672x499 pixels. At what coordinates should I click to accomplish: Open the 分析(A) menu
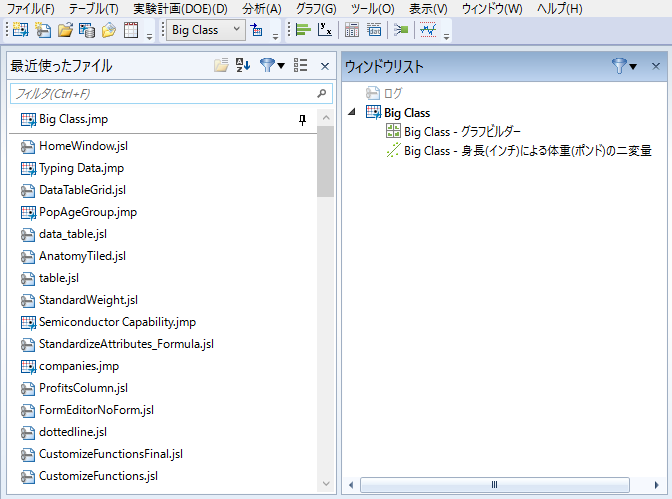(x=261, y=9)
